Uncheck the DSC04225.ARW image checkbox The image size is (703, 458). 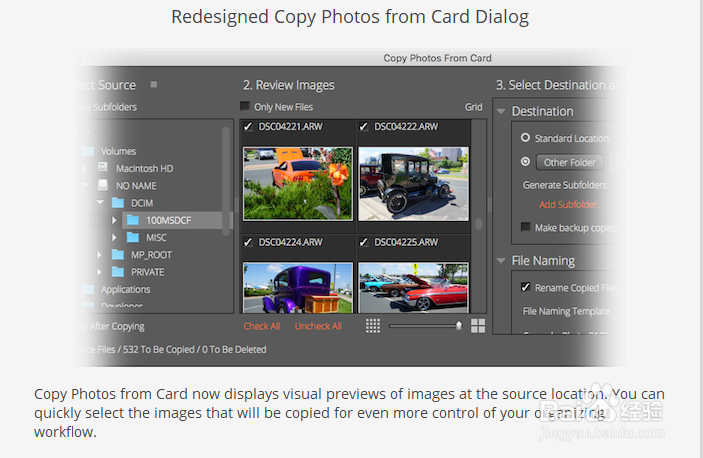364,242
